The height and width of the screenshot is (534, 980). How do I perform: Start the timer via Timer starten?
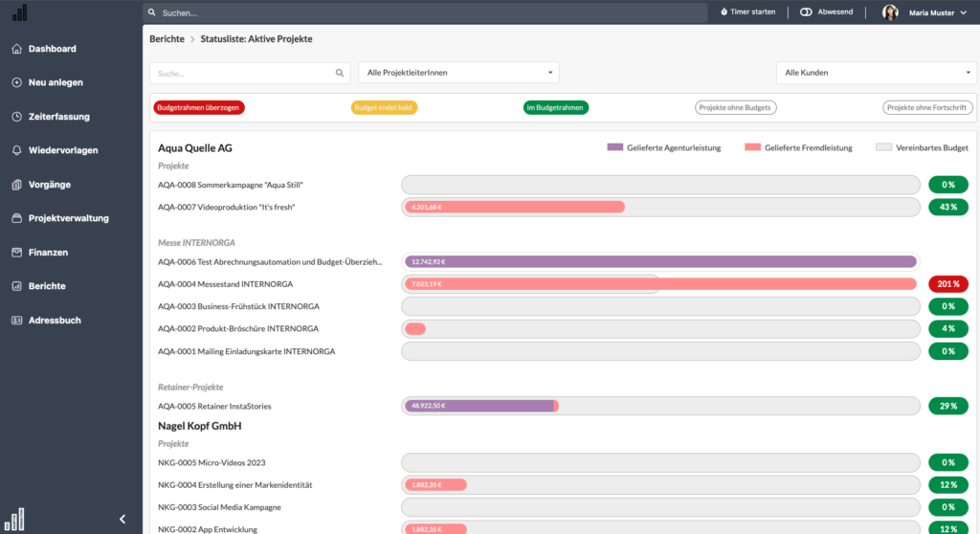pyautogui.click(x=748, y=11)
